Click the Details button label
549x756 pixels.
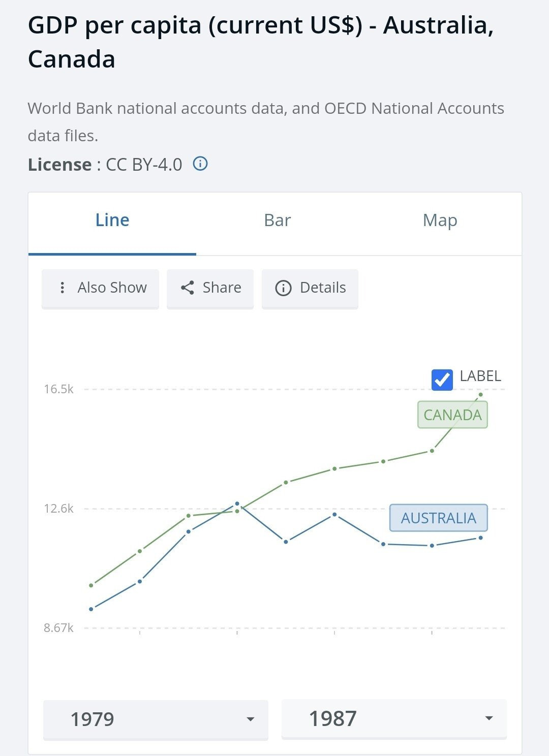pos(323,288)
